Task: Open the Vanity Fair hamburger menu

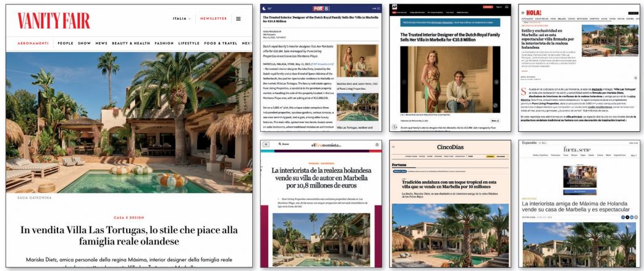Action: pyautogui.click(x=238, y=19)
